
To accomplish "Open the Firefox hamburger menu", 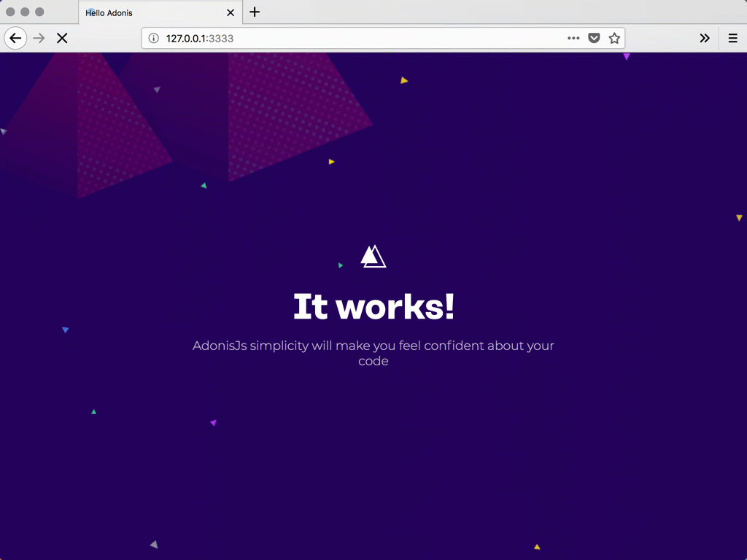I will pyautogui.click(x=732, y=38).
